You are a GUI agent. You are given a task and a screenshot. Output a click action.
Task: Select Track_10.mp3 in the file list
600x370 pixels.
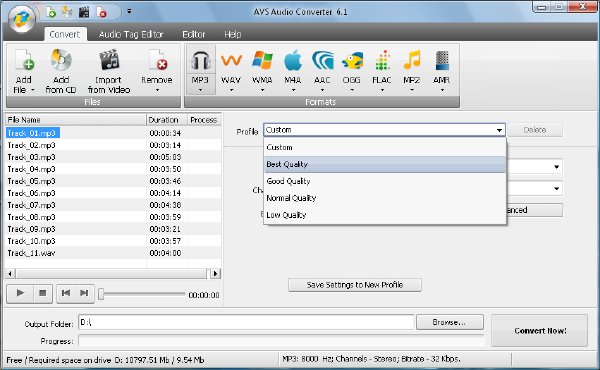pos(31,241)
